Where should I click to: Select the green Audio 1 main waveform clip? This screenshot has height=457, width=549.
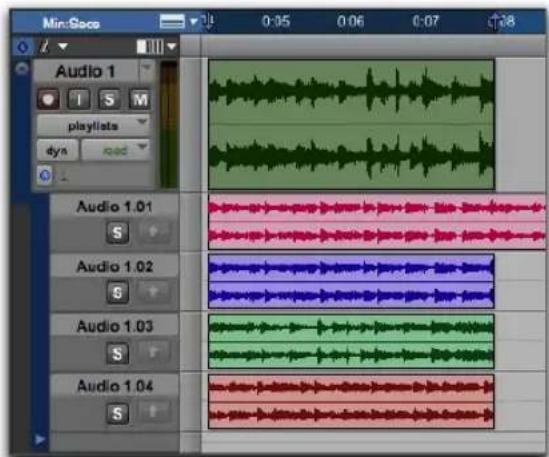(x=351, y=124)
